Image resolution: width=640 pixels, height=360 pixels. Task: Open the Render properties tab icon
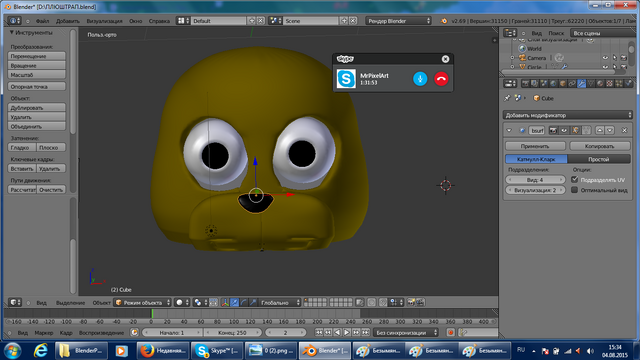[x=526, y=84]
